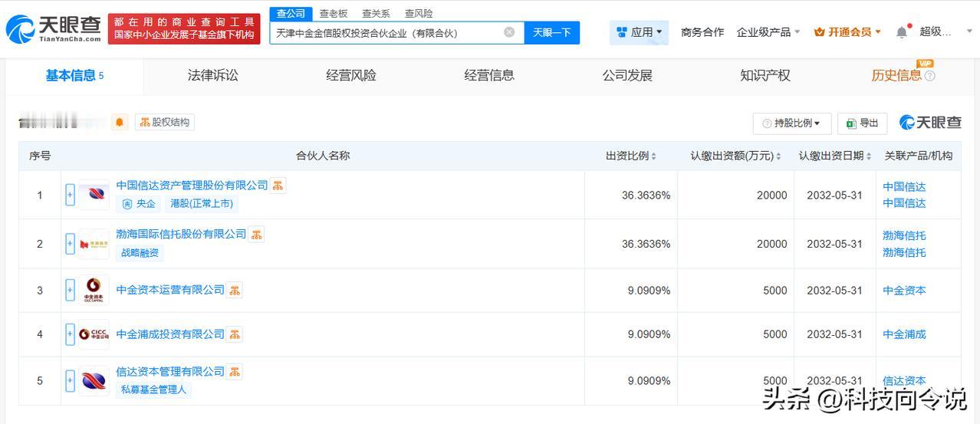Click the 导出 export button
This screenshot has width=980, height=424.
click(x=863, y=123)
